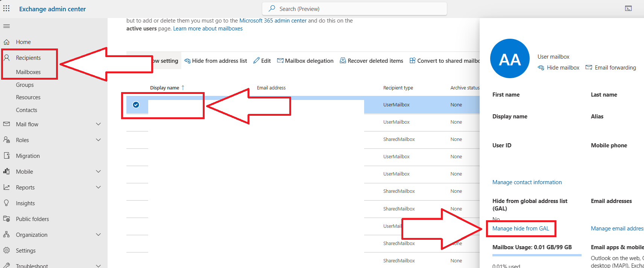Expand the Organization section chevron
The image size is (644, 268).
[98, 235]
